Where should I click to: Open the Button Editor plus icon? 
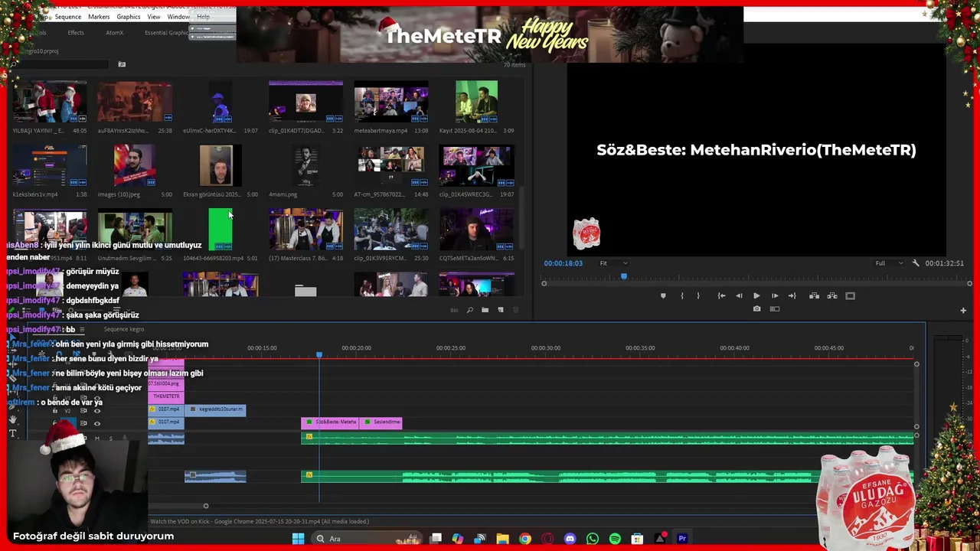point(963,310)
